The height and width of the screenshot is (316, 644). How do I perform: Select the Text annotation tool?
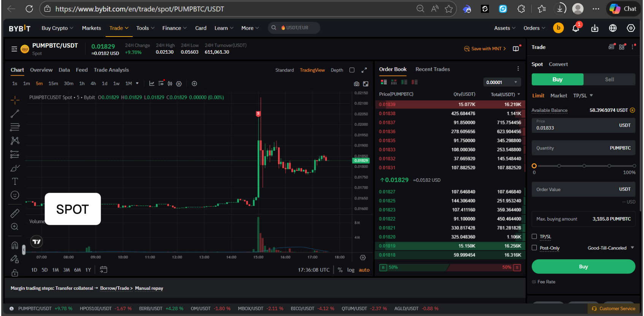[x=15, y=181]
